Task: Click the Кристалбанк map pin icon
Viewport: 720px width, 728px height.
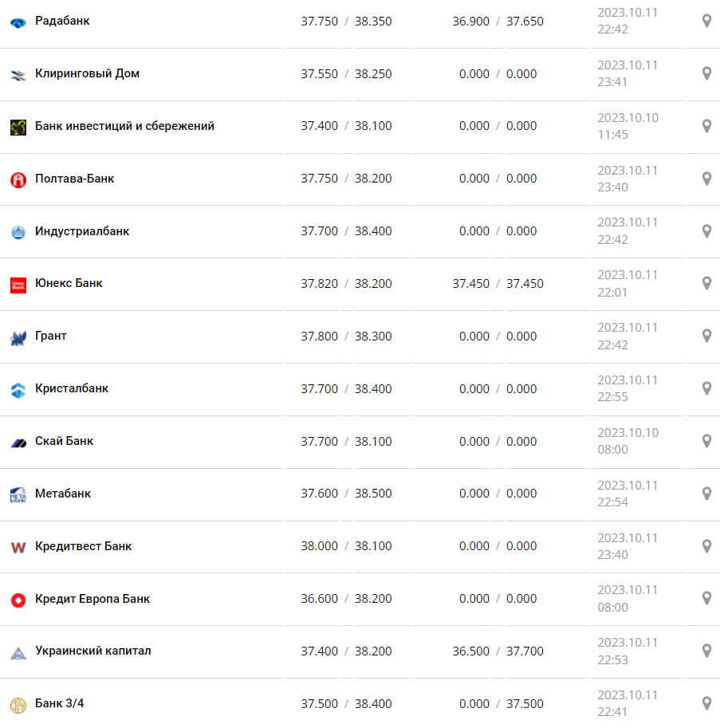Action: [706, 388]
